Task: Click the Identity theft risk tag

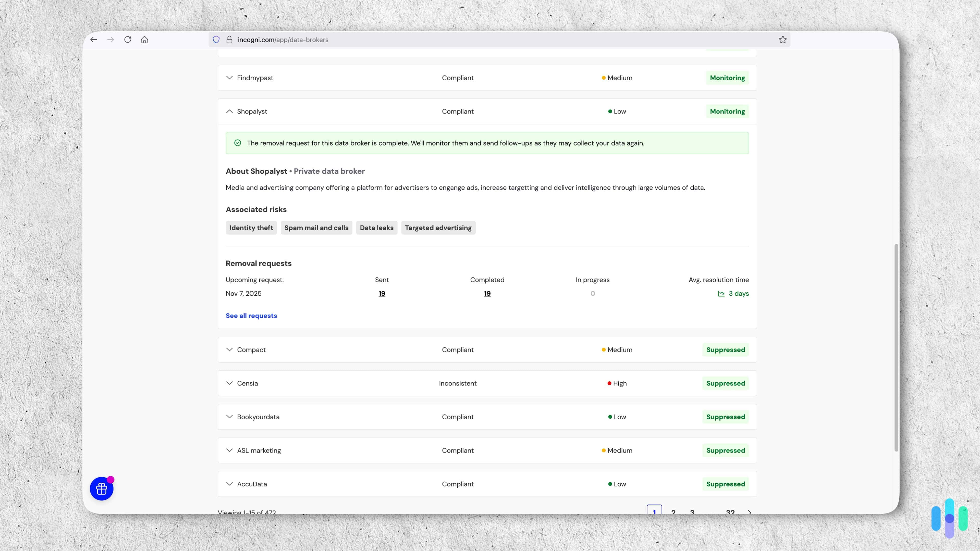Action: [251, 228]
